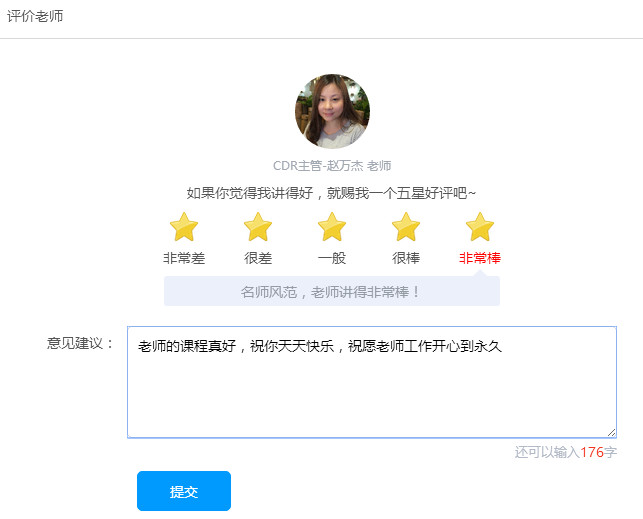Click the first star for 非常差 rating
Image resolution: width=643 pixels, height=519 pixels.
184,227
